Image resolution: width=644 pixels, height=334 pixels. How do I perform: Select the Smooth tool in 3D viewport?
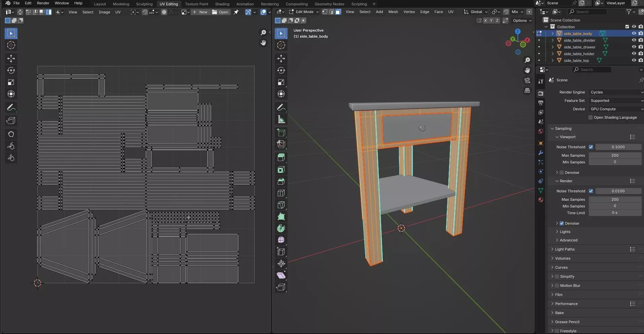click(x=281, y=240)
